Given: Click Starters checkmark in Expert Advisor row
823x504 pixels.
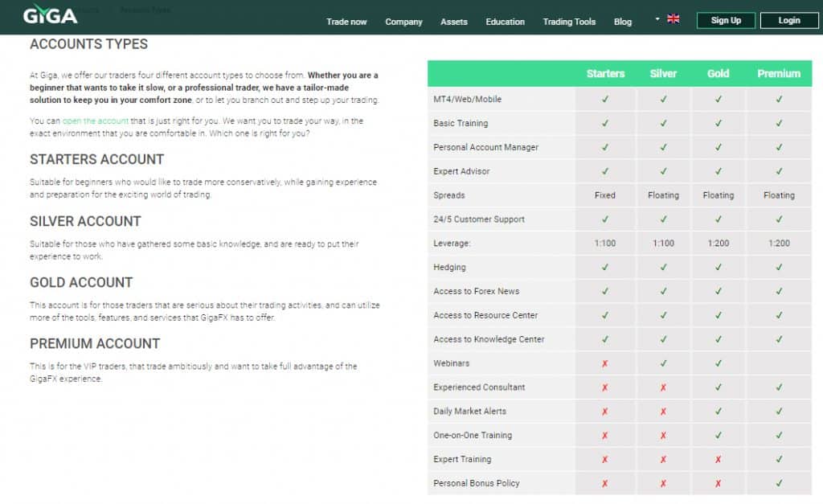Looking at the screenshot, I should coord(605,171).
